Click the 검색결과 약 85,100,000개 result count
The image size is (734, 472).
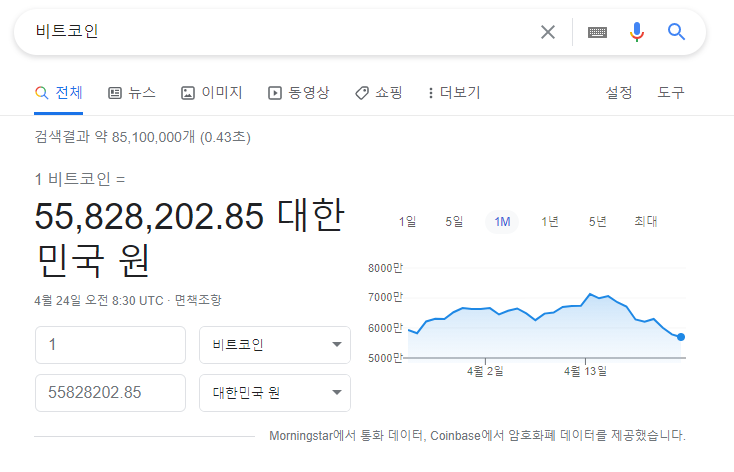pyautogui.click(x=143, y=137)
